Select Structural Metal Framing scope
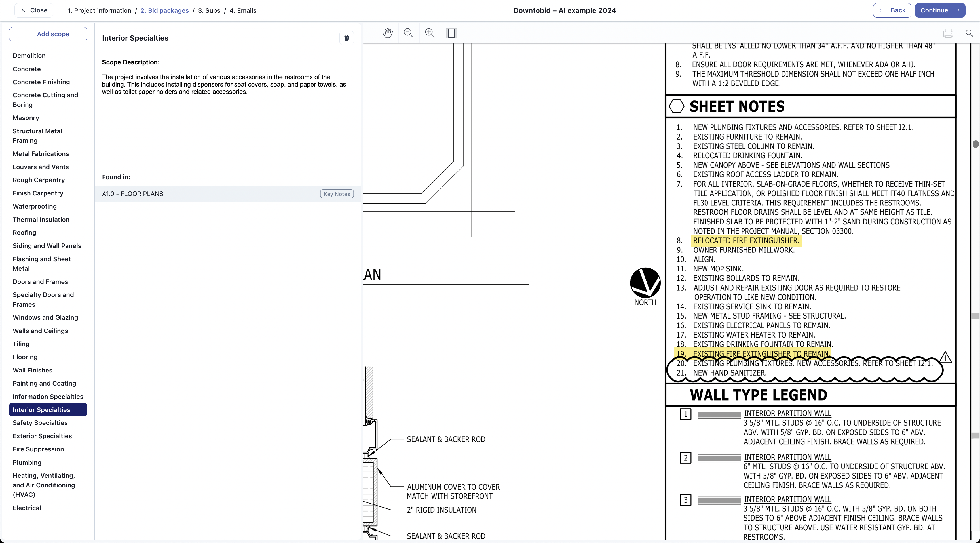The height and width of the screenshot is (543, 980). click(x=37, y=135)
